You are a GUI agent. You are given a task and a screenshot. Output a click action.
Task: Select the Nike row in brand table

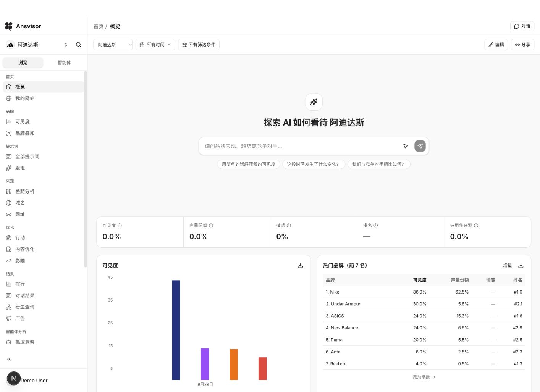click(x=424, y=292)
